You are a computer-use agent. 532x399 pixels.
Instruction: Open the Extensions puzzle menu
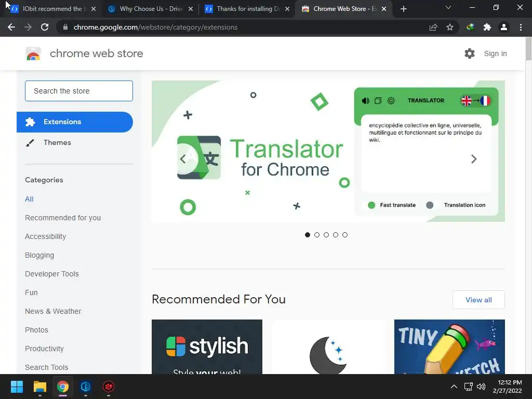[487, 27]
